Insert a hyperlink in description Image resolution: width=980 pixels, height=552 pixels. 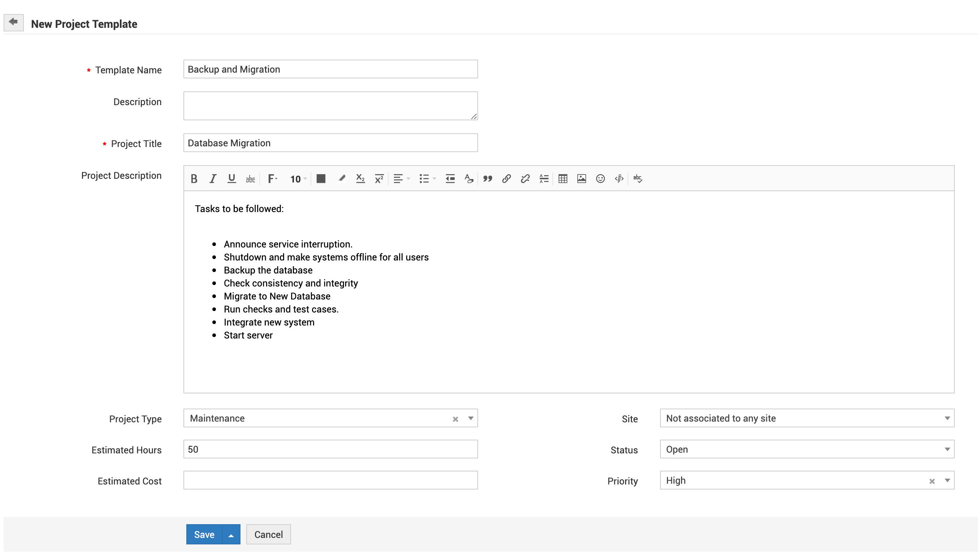click(506, 178)
